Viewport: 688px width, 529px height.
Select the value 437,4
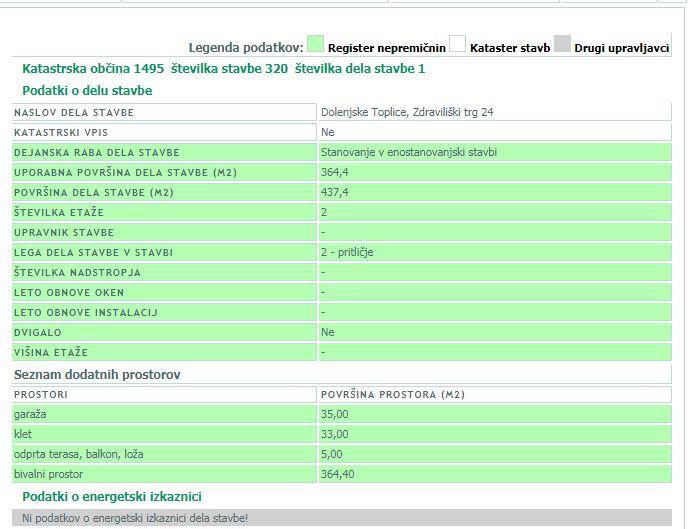point(334,192)
